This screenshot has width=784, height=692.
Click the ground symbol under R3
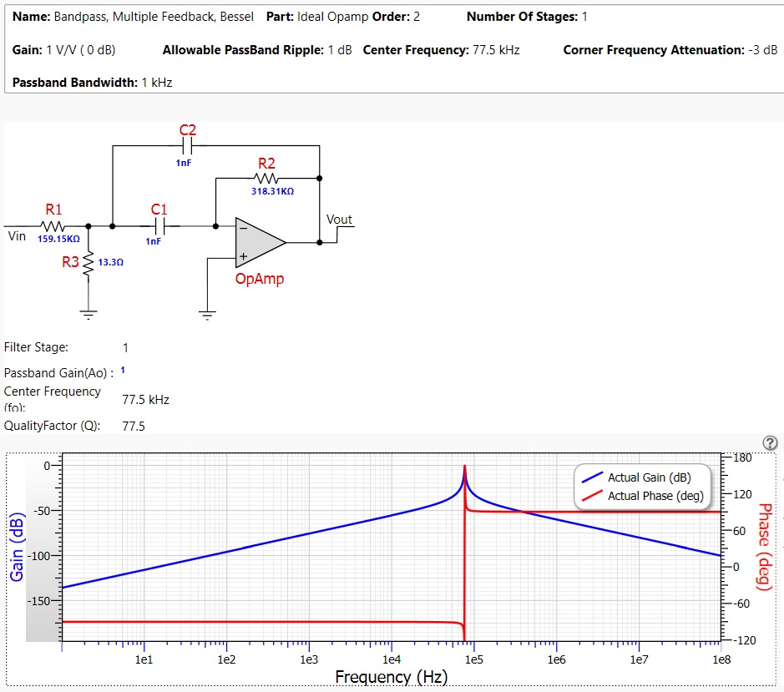tap(89, 315)
